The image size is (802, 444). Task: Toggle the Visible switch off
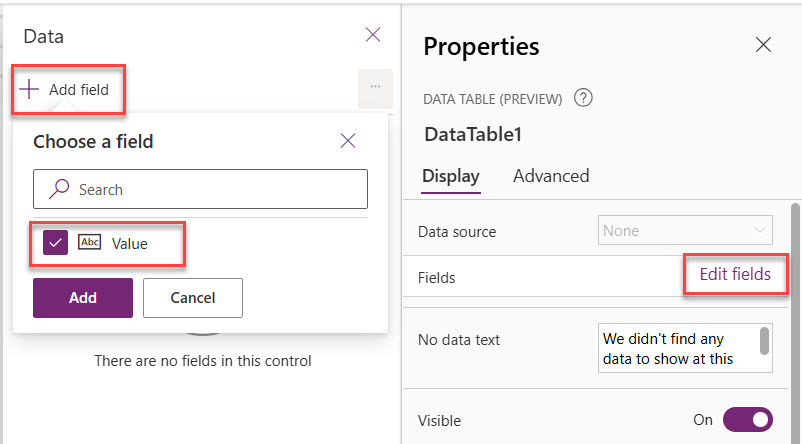click(748, 420)
